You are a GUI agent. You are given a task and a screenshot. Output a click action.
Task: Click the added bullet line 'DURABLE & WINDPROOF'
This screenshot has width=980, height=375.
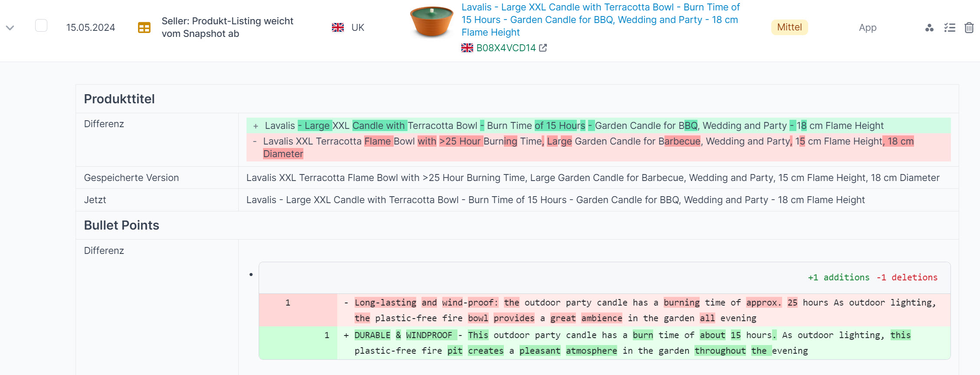(605, 343)
